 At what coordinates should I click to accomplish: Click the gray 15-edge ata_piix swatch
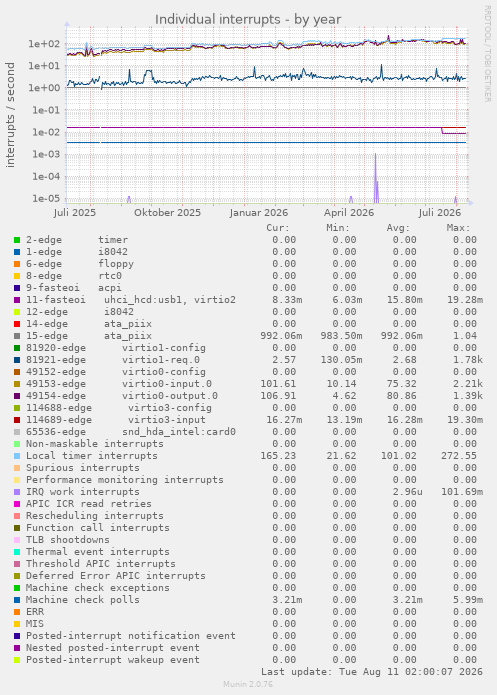17,336
